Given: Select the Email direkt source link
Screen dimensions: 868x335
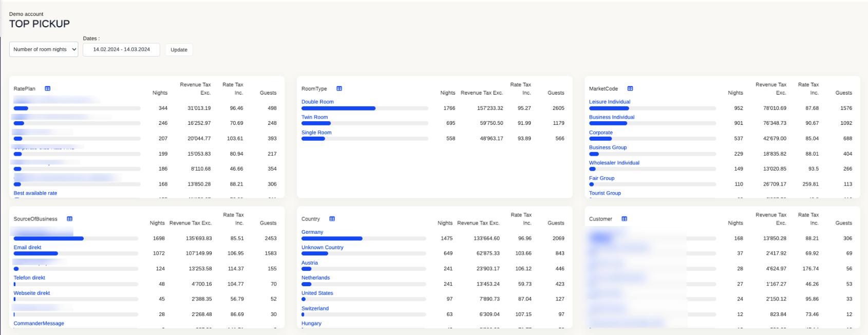Looking at the screenshot, I should tap(27, 248).
